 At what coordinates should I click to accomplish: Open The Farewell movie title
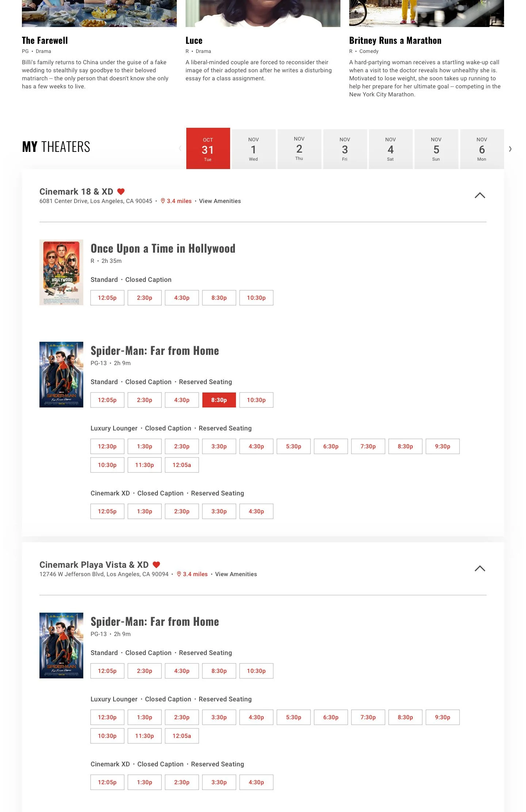point(45,41)
